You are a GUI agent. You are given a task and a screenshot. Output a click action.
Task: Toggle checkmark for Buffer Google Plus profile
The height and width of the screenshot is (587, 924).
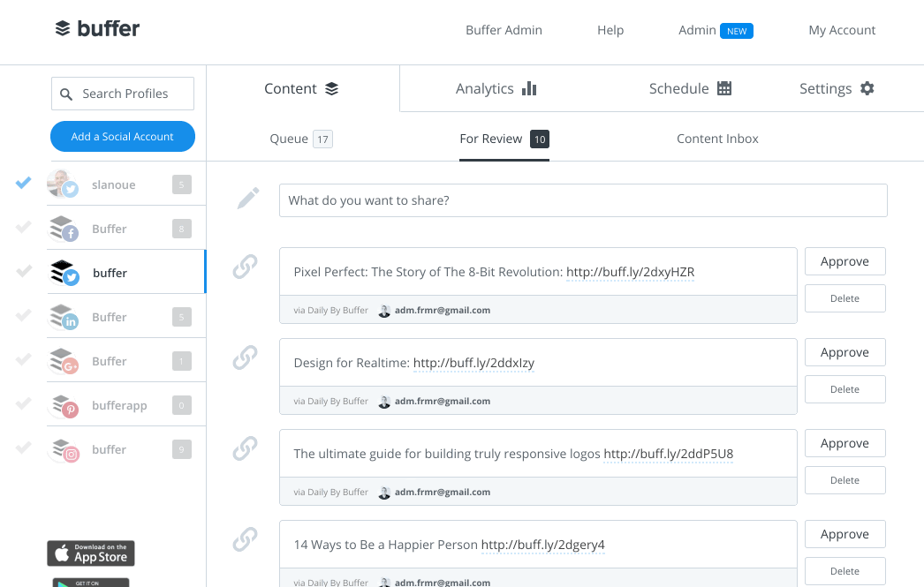pos(23,360)
